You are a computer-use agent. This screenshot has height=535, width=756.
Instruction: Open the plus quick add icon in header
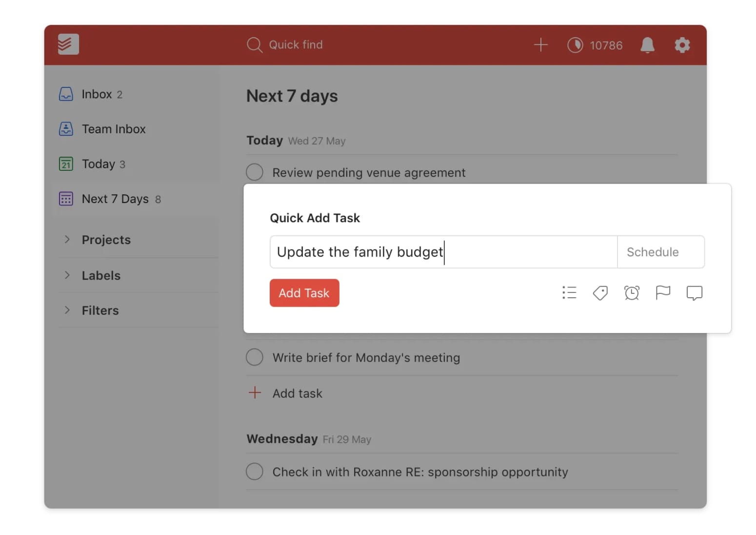[x=540, y=45]
